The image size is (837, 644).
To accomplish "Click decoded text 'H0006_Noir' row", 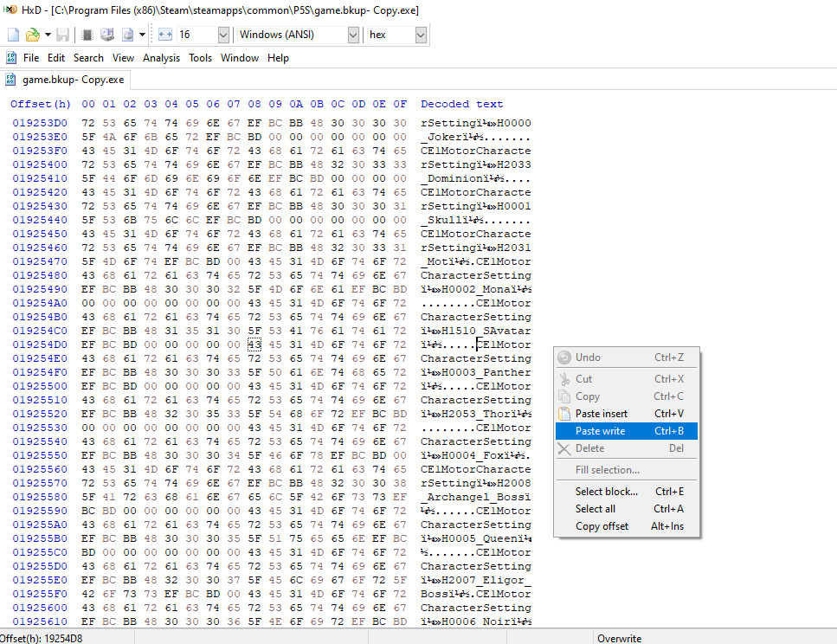I will click(x=475, y=622).
